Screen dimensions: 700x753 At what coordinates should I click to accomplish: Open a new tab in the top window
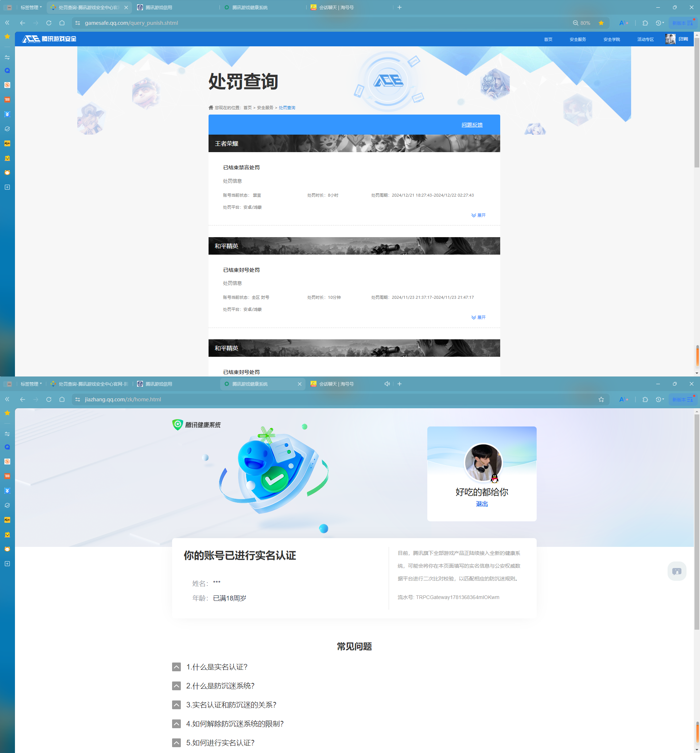400,7
